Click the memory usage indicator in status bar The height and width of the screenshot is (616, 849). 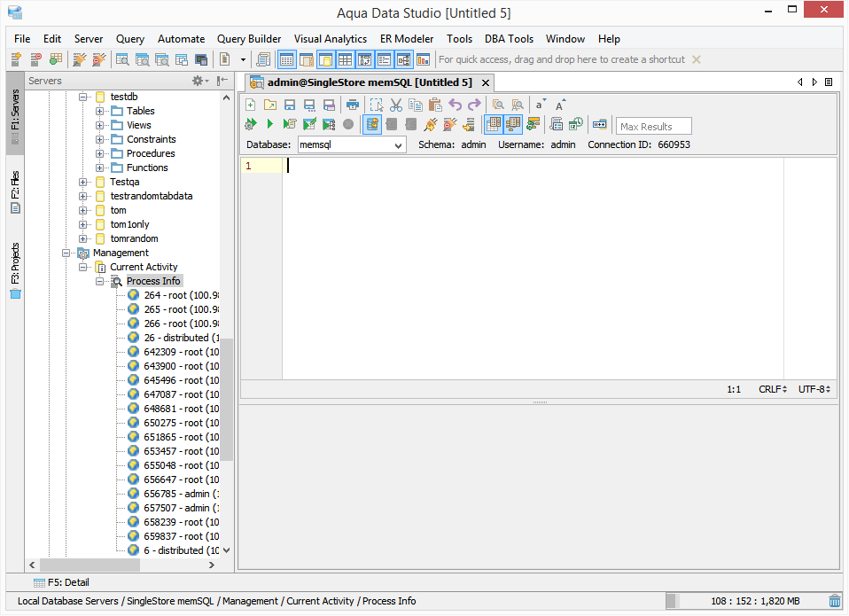[745, 602]
